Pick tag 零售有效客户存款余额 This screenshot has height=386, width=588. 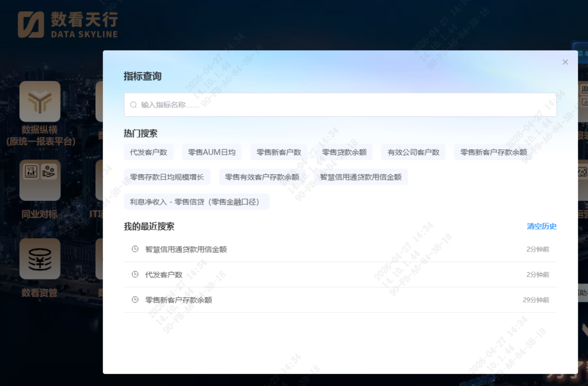[x=262, y=177]
